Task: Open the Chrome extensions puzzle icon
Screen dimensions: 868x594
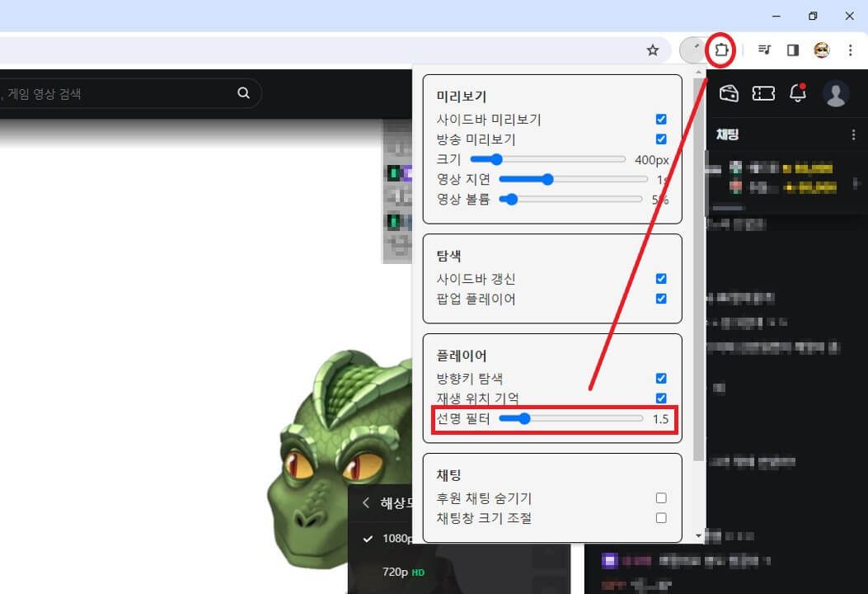Action: (720, 50)
